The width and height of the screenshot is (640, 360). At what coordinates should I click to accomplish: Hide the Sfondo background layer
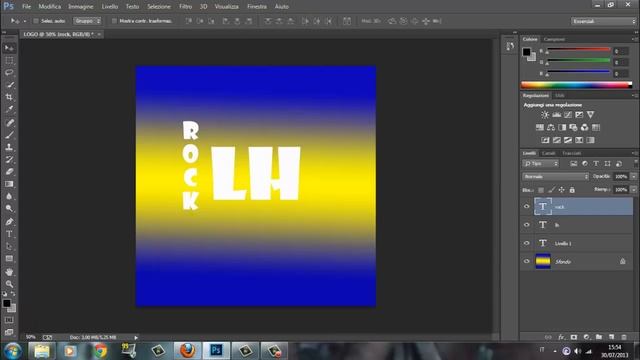[527, 261]
